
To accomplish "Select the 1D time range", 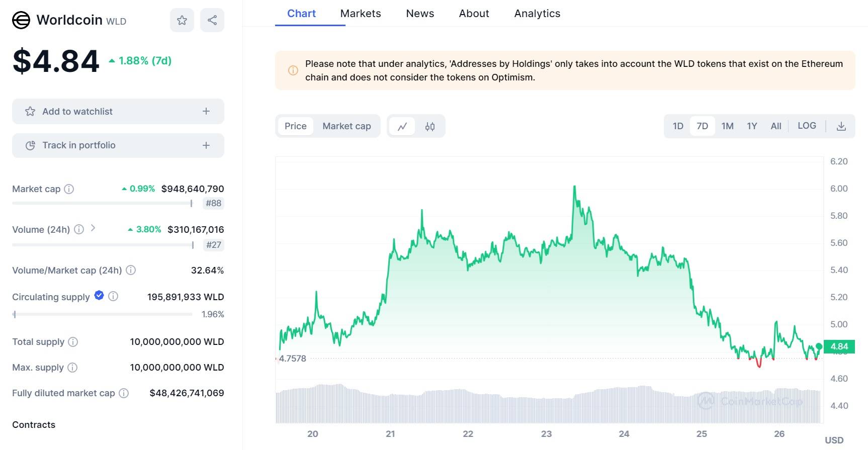I will tap(678, 126).
